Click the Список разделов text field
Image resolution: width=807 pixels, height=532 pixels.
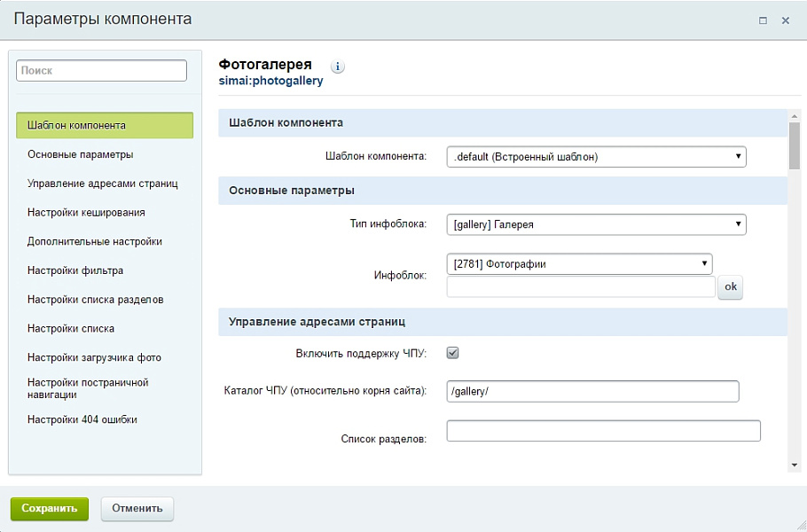pos(603,431)
